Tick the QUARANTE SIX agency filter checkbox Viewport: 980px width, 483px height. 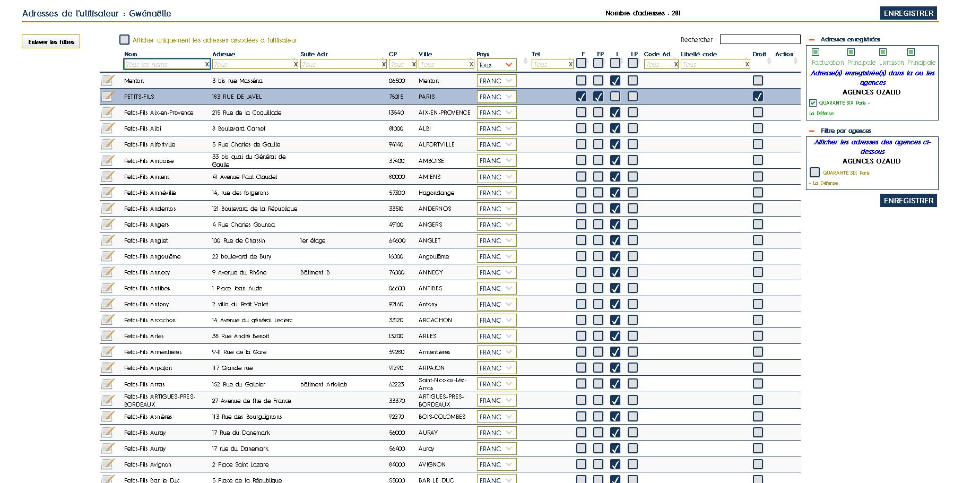point(814,172)
